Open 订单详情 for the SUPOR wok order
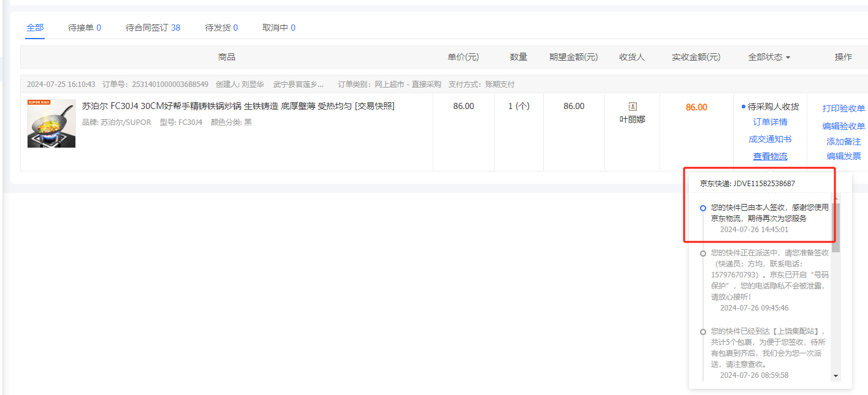 pos(770,122)
